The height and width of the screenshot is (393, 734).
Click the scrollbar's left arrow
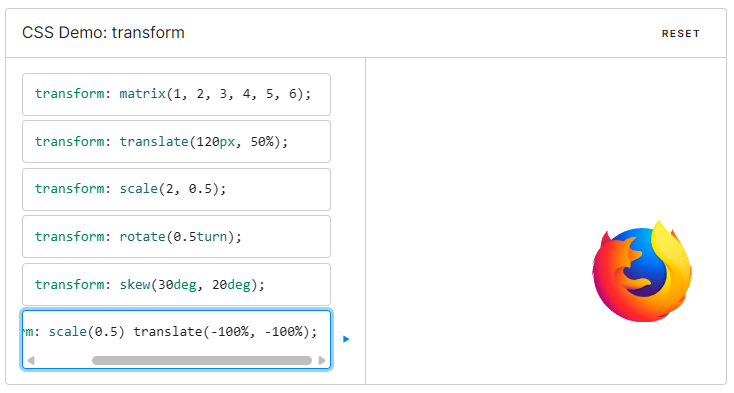tap(31, 360)
